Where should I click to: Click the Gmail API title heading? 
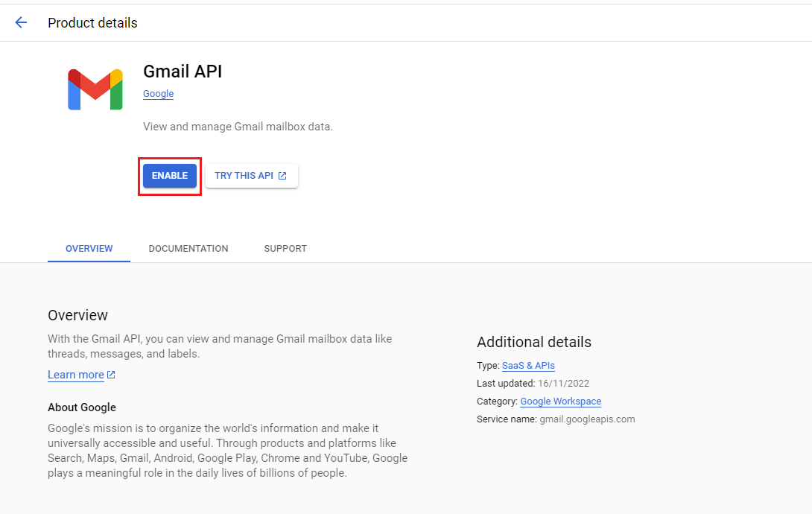click(183, 72)
